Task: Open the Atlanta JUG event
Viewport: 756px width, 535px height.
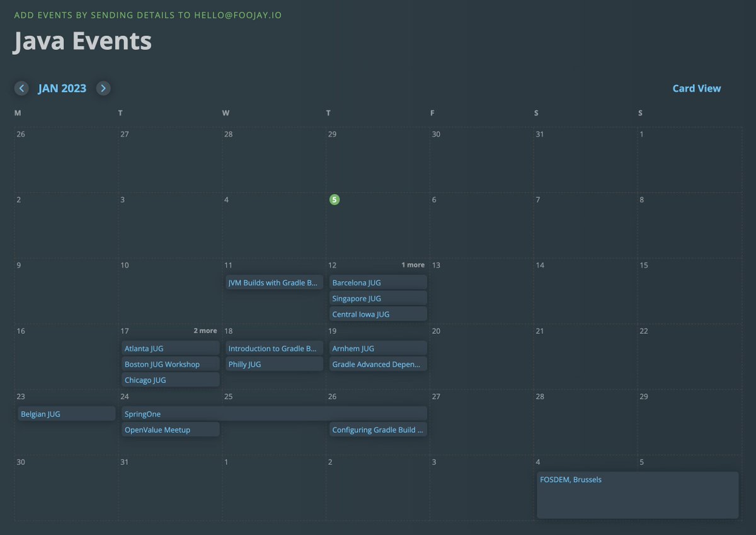Action: point(171,348)
